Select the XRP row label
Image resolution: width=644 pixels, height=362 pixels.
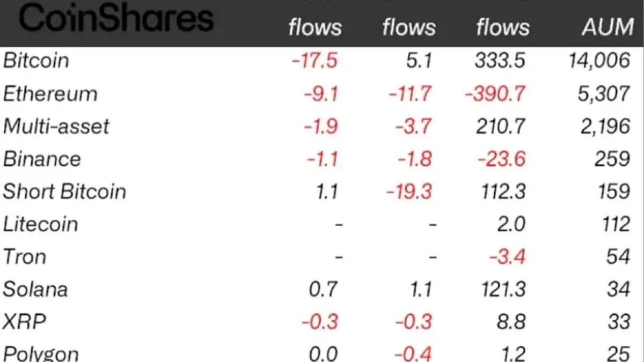(x=24, y=322)
